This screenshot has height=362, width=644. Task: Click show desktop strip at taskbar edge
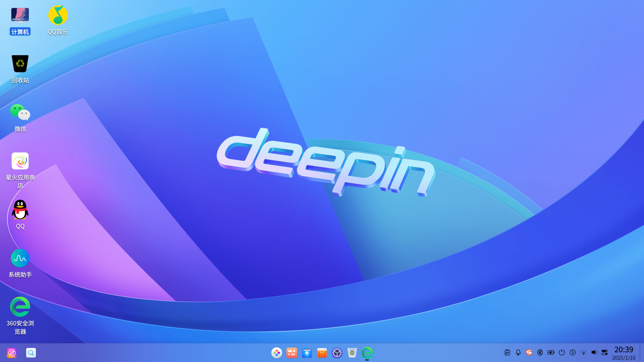click(642, 353)
